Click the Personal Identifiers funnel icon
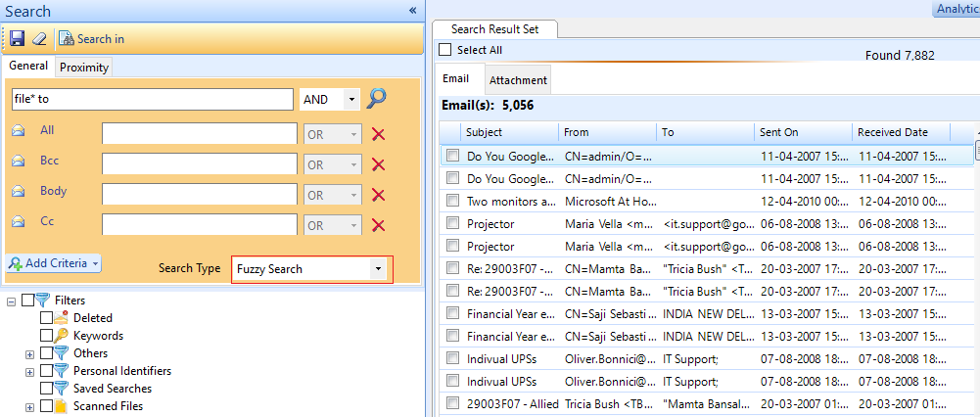Screen dimensions: 980x417 click(x=61, y=371)
